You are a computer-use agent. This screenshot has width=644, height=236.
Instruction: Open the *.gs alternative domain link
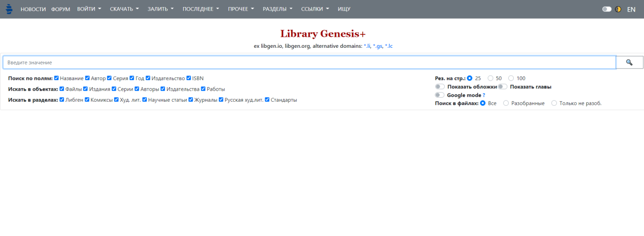[x=378, y=46]
